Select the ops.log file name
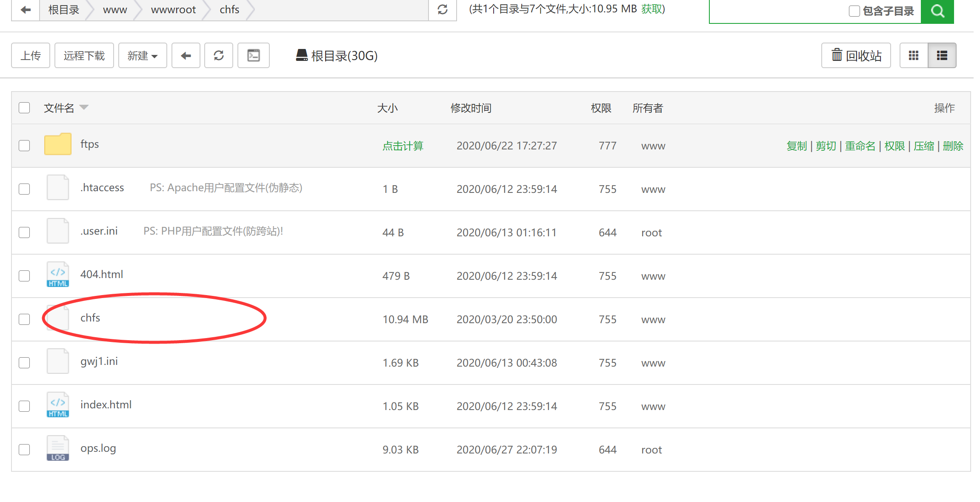This screenshot has width=980, height=502. [x=98, y=448]
